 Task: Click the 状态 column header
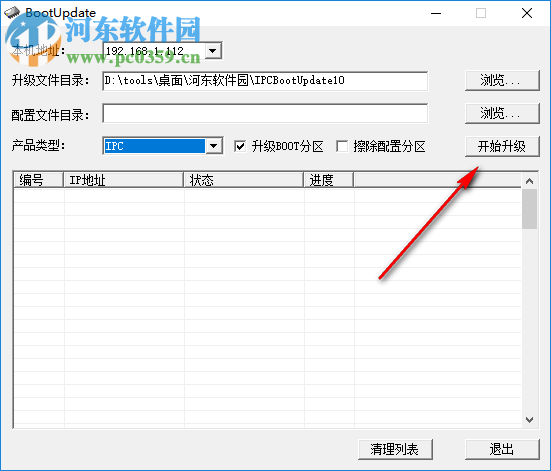[244, 180]
